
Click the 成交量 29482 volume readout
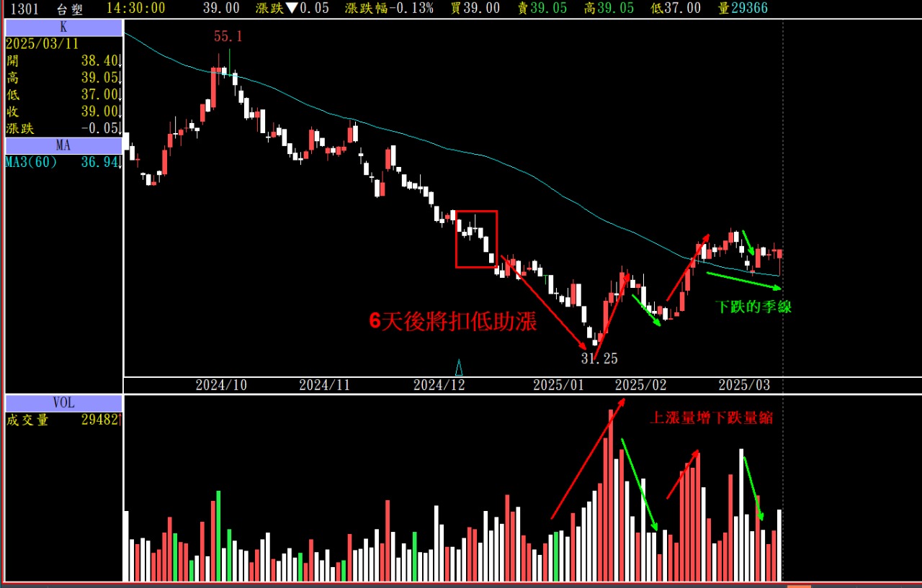click(x=63, y=420)
